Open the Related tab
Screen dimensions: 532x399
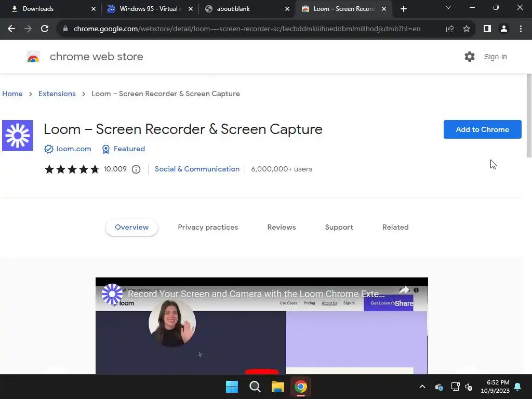395,228
